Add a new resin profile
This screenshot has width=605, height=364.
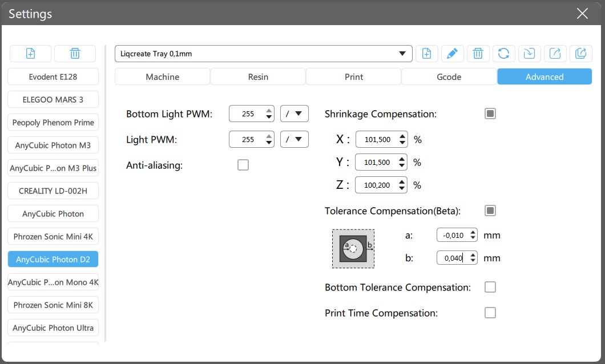[x=426, y=54]
